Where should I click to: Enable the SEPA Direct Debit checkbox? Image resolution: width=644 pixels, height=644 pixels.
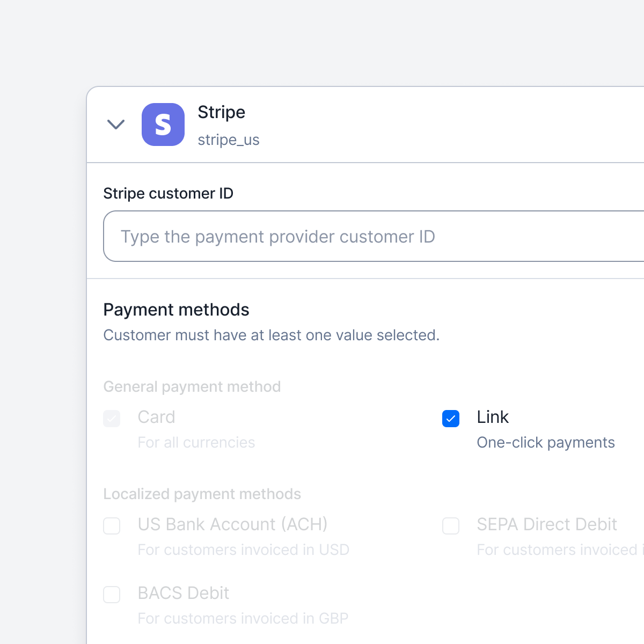click(x=451, y=526)
